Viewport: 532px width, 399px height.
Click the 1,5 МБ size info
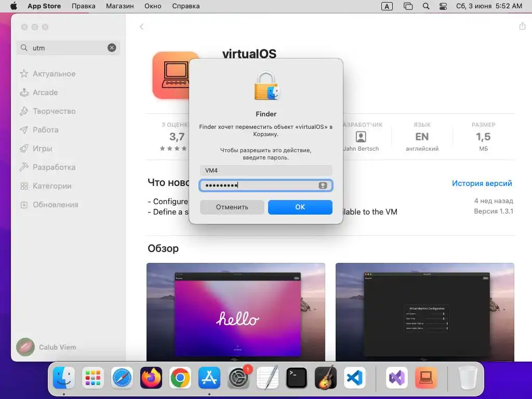coord(483,137)
